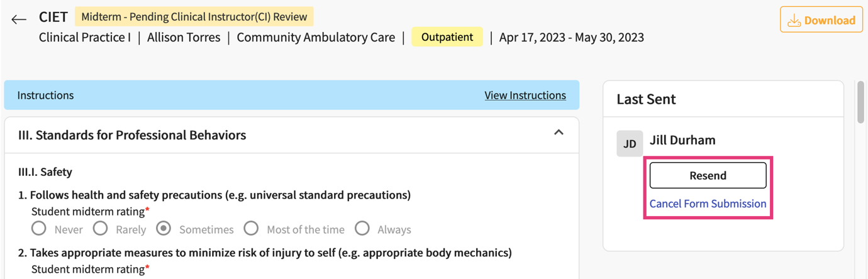Image resolution: width=868 pixels, height=279 pixels.
Task: Go back using the left arrow
Action: 19,19
